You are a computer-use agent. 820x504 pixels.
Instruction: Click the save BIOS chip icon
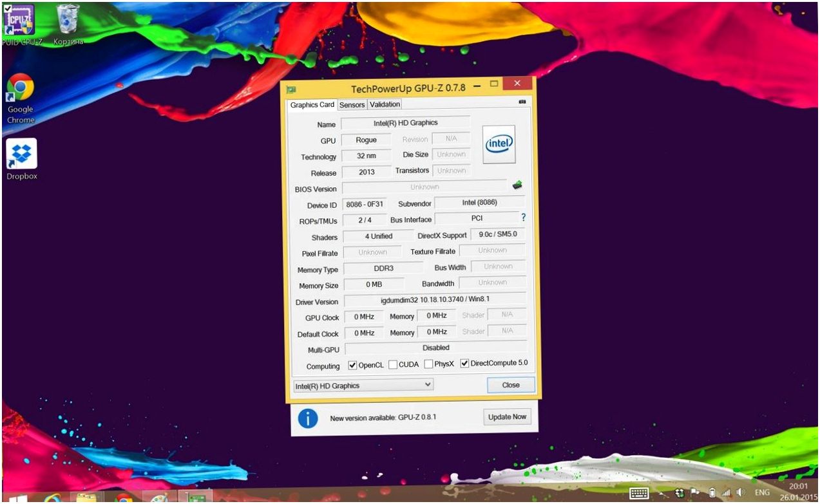(517, 185)
